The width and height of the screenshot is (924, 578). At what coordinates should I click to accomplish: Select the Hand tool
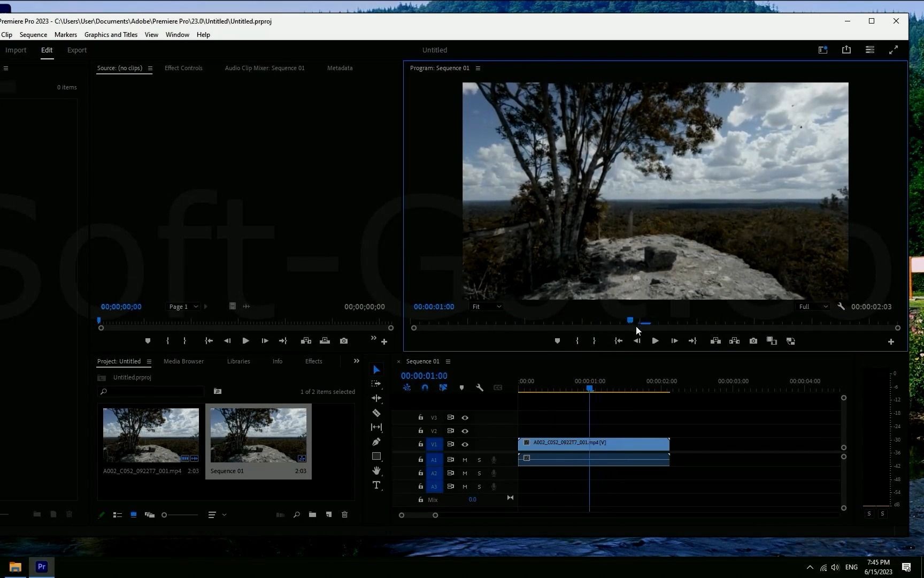click(x=376, y=470)
